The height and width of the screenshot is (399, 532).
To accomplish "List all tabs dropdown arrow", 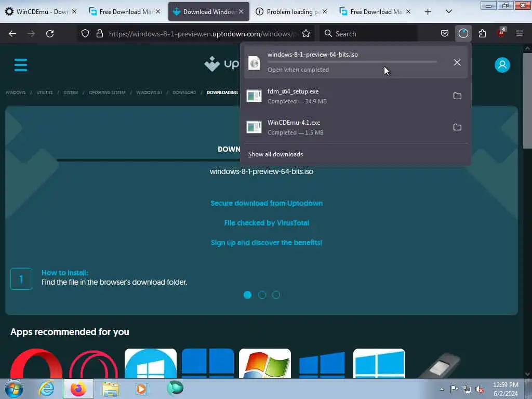I will 448,12.
